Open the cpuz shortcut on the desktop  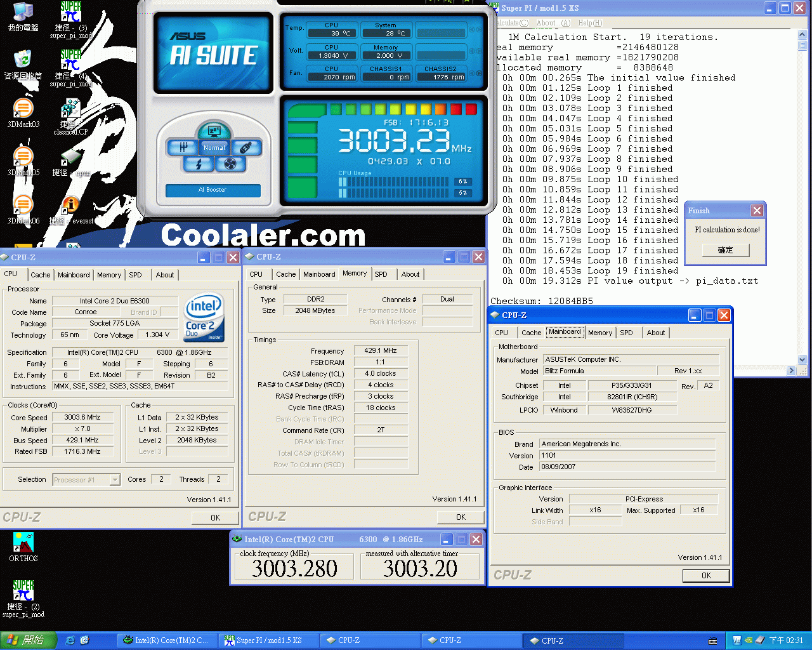pyautogui.click(x=70, y=162)
